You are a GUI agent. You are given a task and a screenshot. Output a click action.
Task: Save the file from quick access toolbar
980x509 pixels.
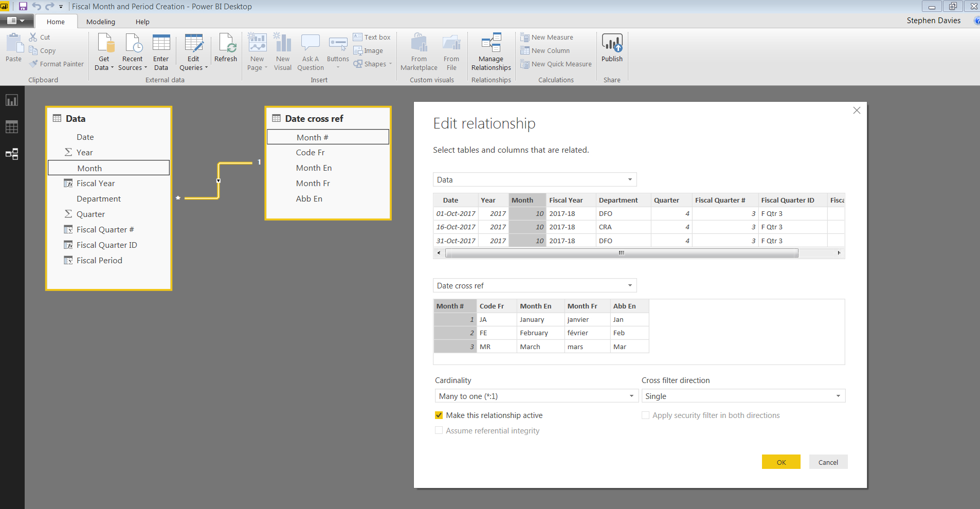pos(23,6)
